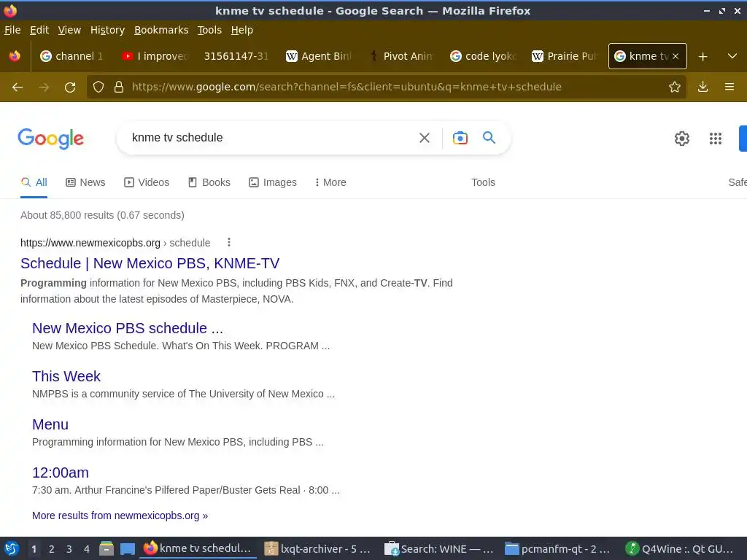Viewport: 747px width, 560px height.
Task: Open Google quick settings gear
Action: pos(682,139)
